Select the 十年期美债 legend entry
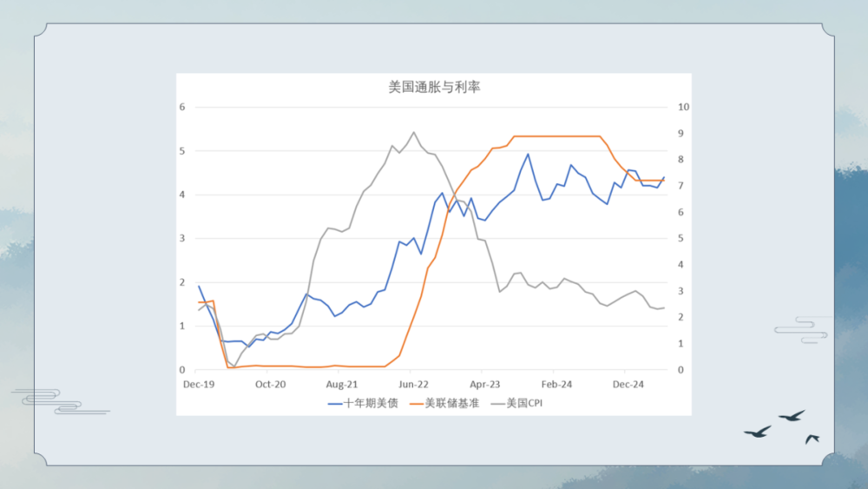Image resolution: width=868 pixels, height=489 pixels. tap(371, 403)
